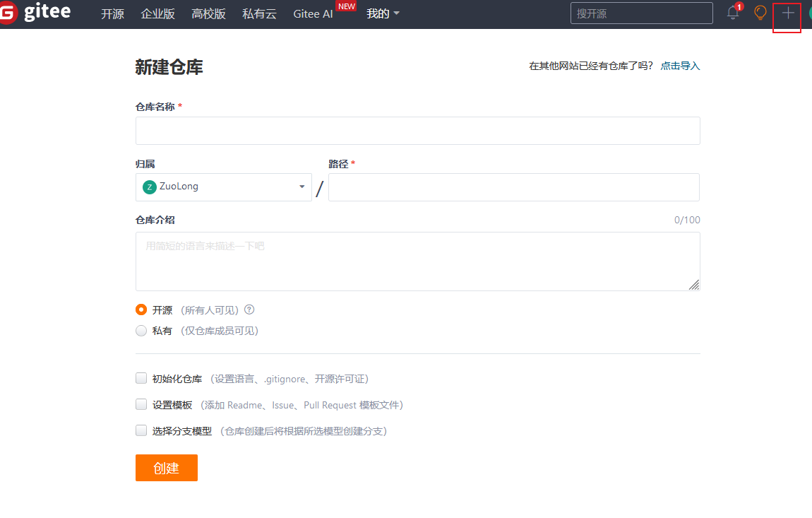Viewport: 812px width, 518px height.
Task: Click the Gitee logo icon
Action: click(x=7, y=13)
